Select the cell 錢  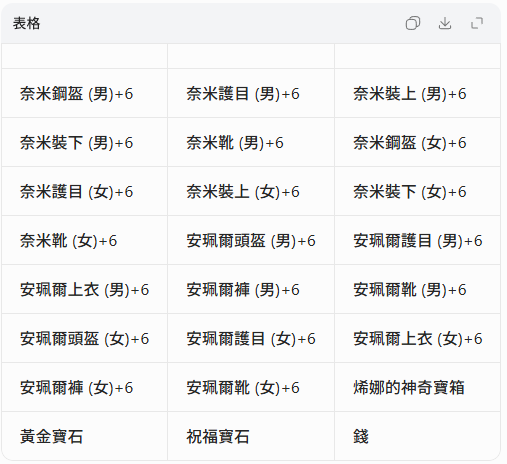point(417,436)
